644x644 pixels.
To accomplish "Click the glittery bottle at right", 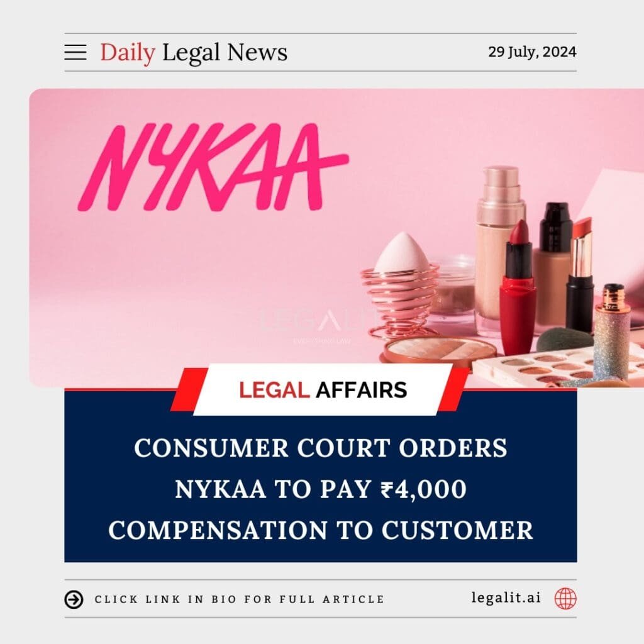I will (x=611, y=333).
